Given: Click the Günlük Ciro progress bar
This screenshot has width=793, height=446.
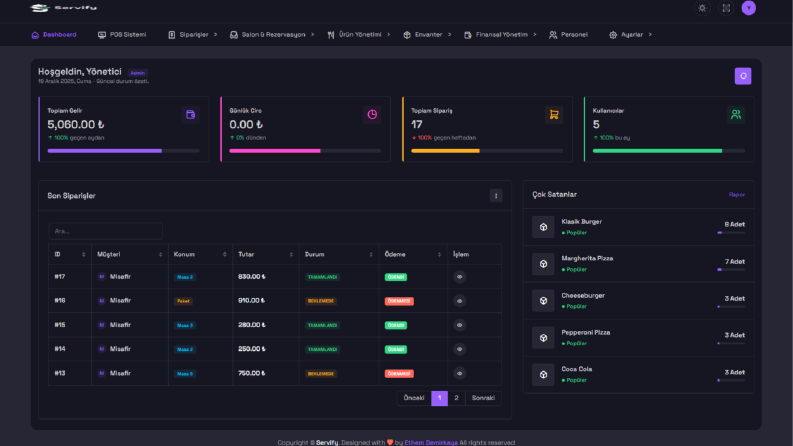Looking at the screenshot, I should pyautogui.click(x=305, y=151).
